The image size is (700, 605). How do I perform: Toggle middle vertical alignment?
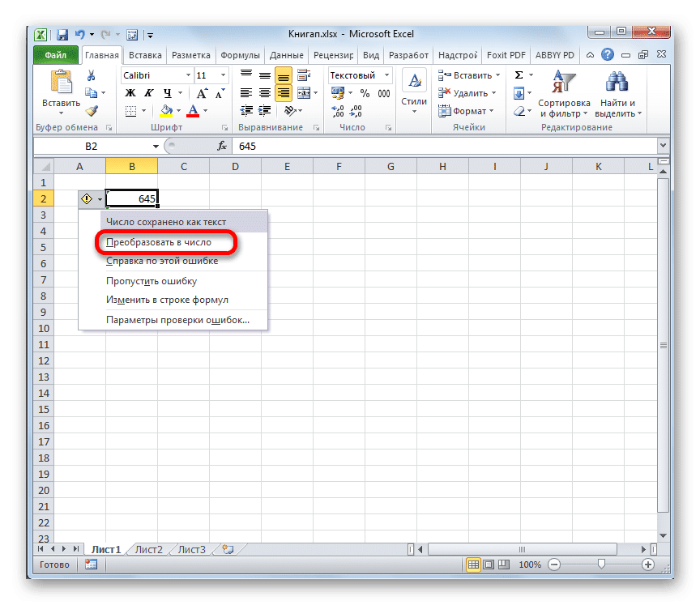[x=265, y=75]
